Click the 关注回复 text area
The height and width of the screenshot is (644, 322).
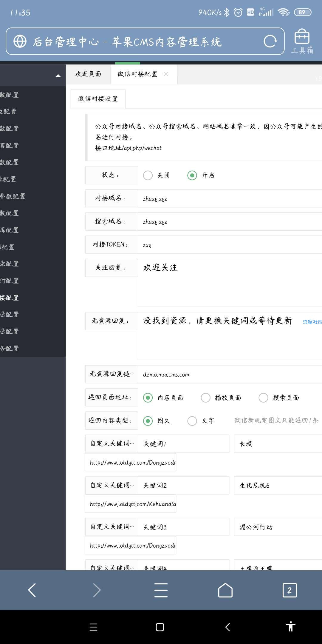[230, 283]
